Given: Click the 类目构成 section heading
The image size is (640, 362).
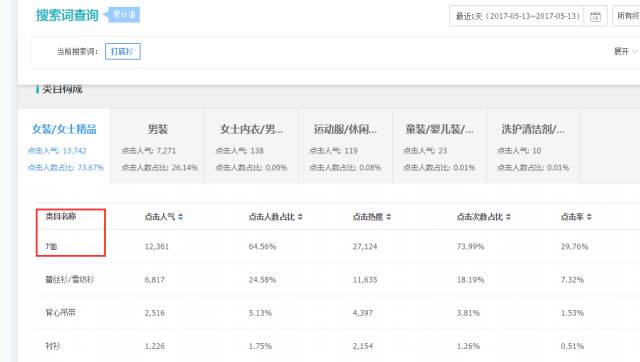Looking at the screenshot, I should click(62, 89).
